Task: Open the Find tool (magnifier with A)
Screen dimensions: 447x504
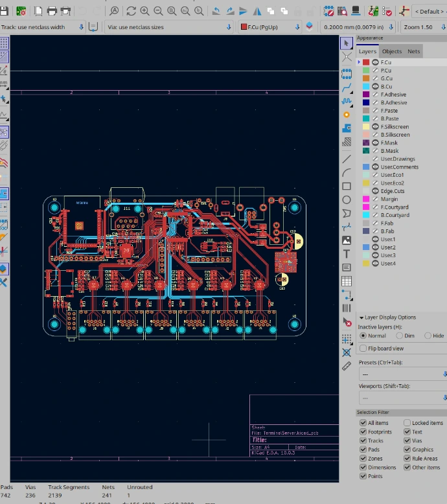Action: [114, 11]
